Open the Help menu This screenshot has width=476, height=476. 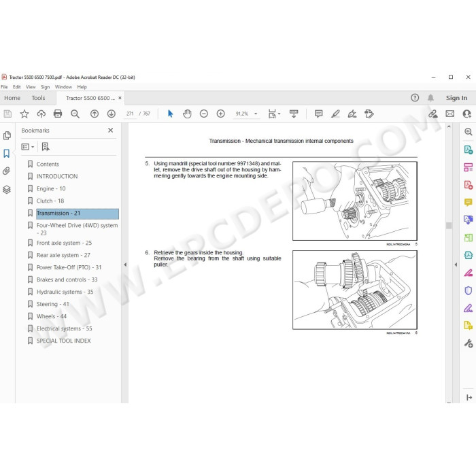[82, 87]
